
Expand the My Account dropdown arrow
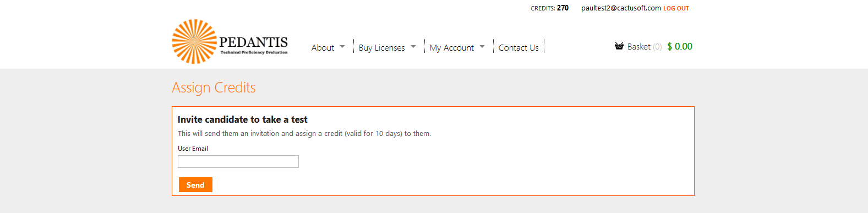point(482,47)
